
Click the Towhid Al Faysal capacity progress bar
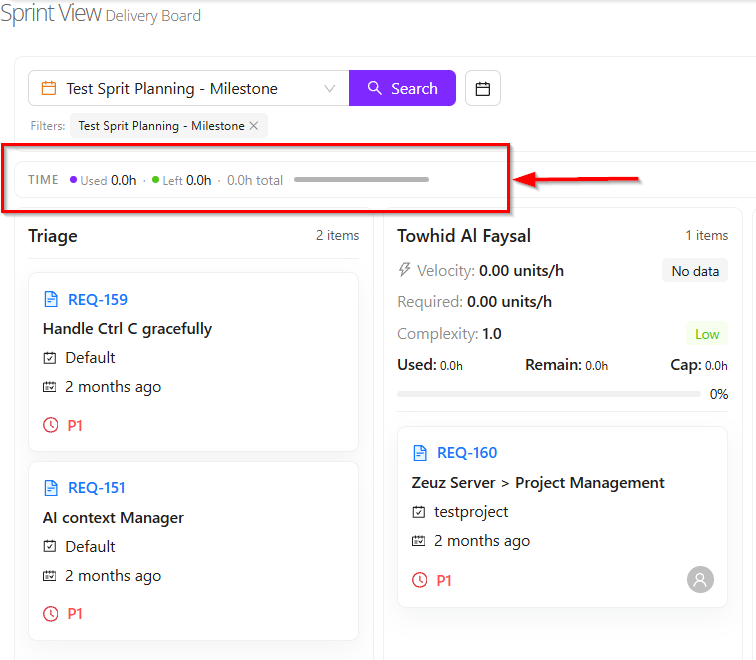[548, 394]
